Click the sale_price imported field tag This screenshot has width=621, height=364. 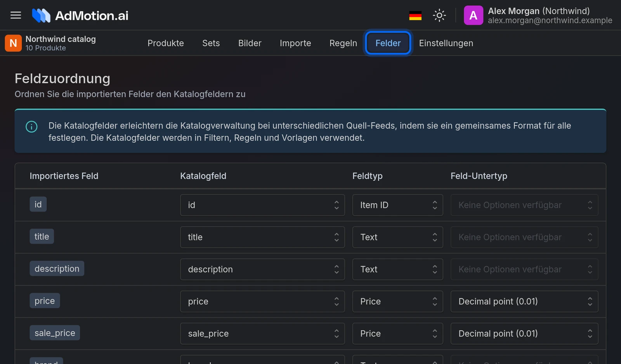pos(55,333)
